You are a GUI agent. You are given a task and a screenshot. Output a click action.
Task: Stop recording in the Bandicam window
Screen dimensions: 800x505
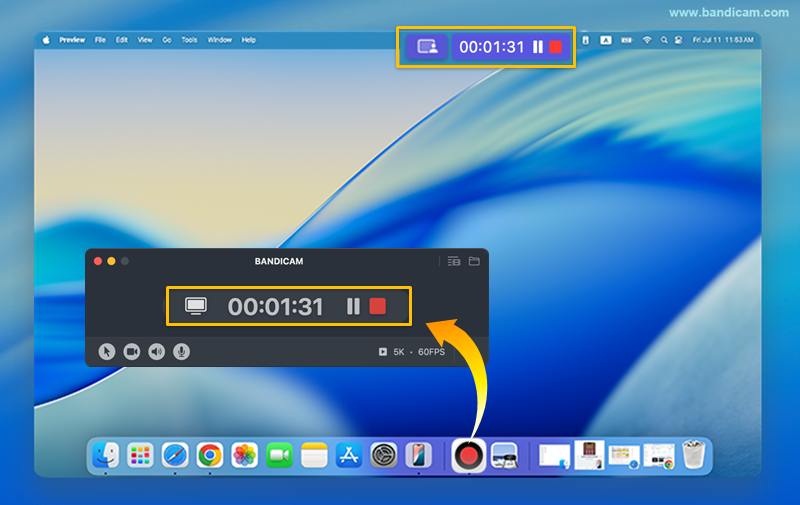[x=377, y=306]
